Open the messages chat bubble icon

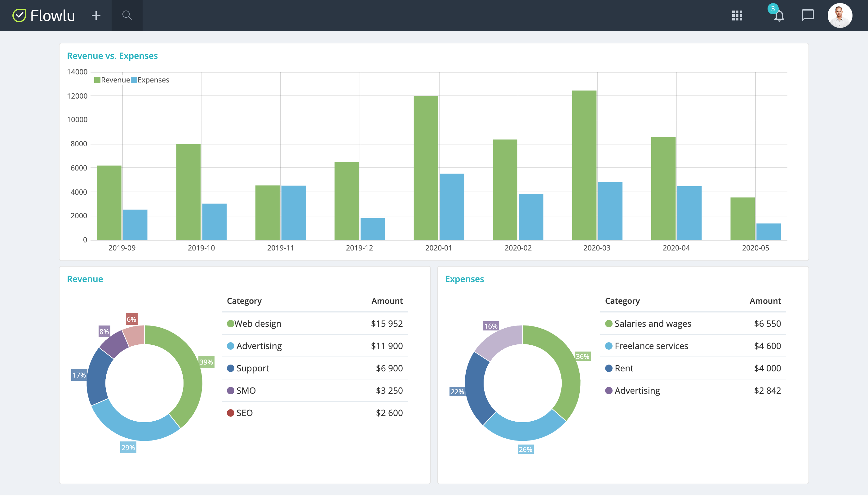[x=808, y=15]
